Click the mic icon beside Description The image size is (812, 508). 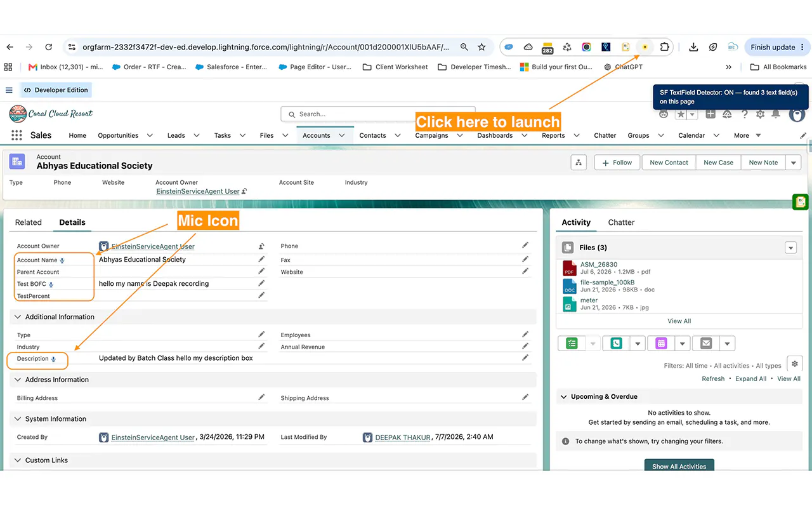pyautogui.click(x=53, y=359)
